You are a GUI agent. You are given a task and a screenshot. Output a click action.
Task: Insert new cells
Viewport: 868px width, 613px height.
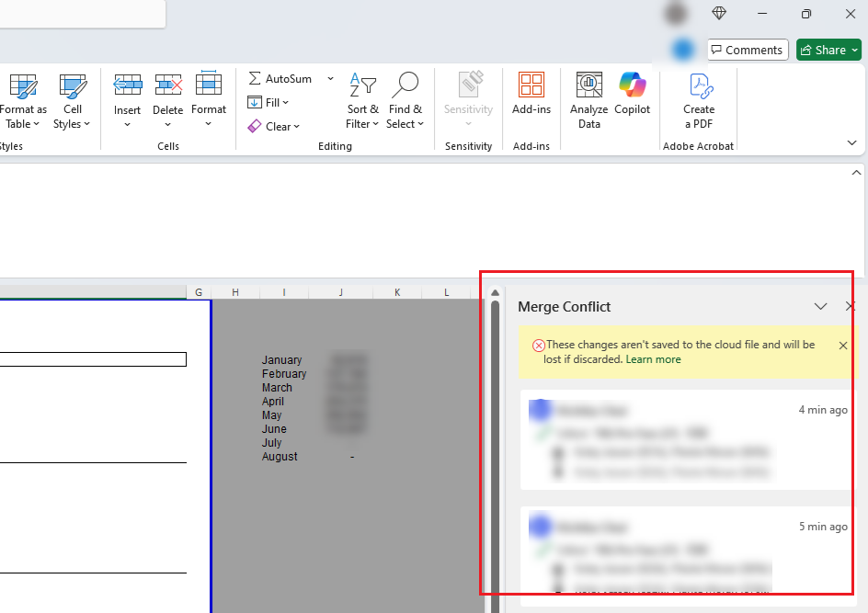pos(127,99)
